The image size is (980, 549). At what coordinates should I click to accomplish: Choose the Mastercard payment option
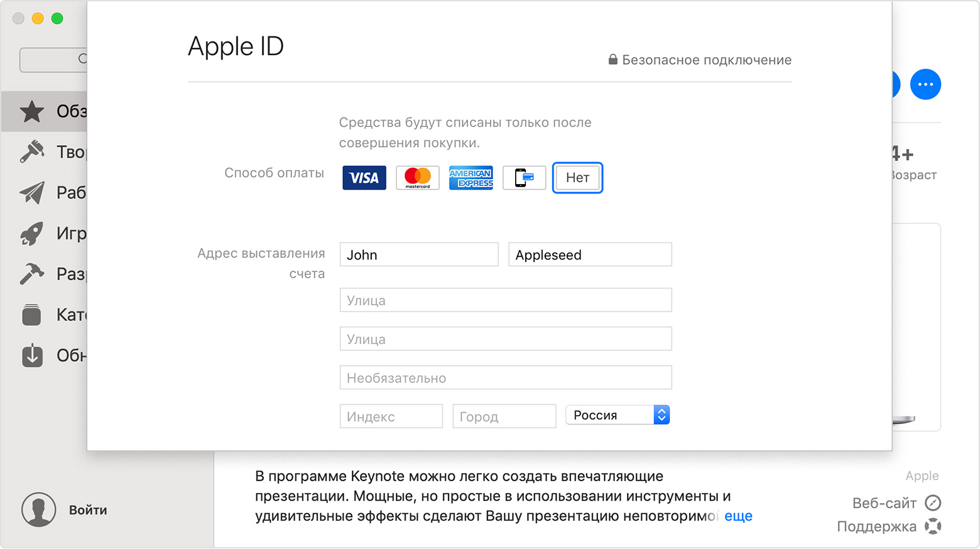[x=417, y=178]
